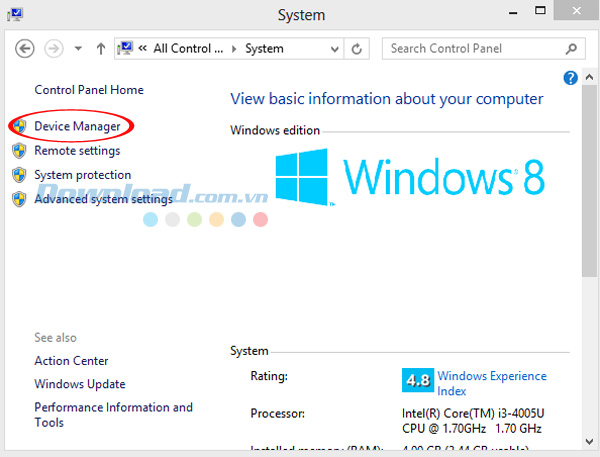
Task: Click the All Control Panel Items breadcrumb
Action: point(188,49)
